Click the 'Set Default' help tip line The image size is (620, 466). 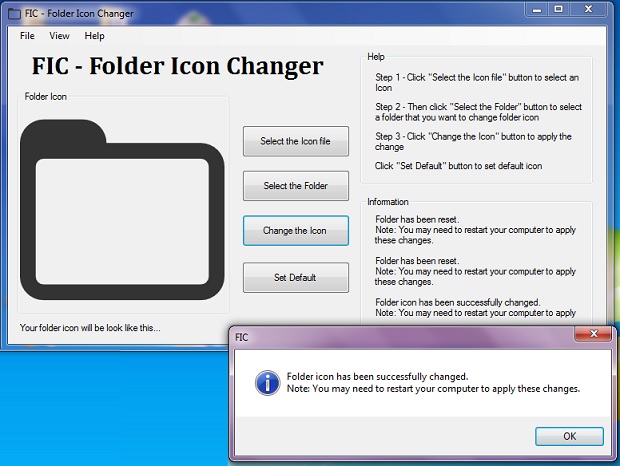(458, 166)
